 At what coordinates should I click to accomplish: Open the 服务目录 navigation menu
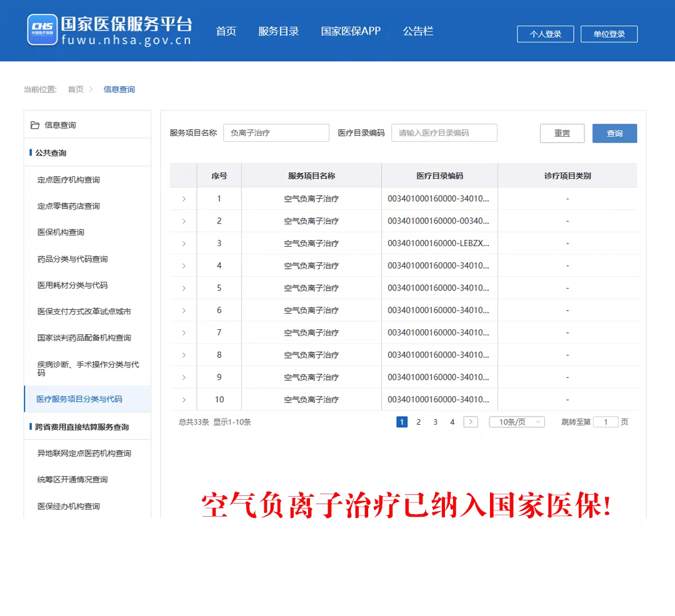(279, 31)
